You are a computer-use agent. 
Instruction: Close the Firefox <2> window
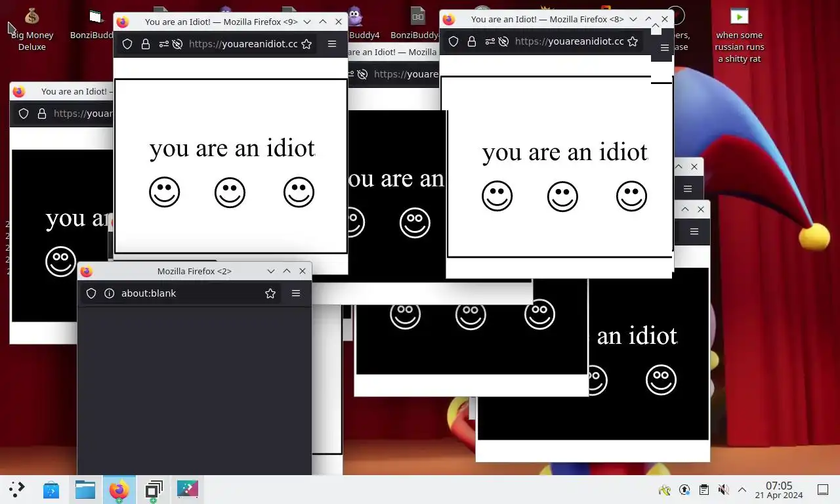pyautogui.click(x=303, y=271)
